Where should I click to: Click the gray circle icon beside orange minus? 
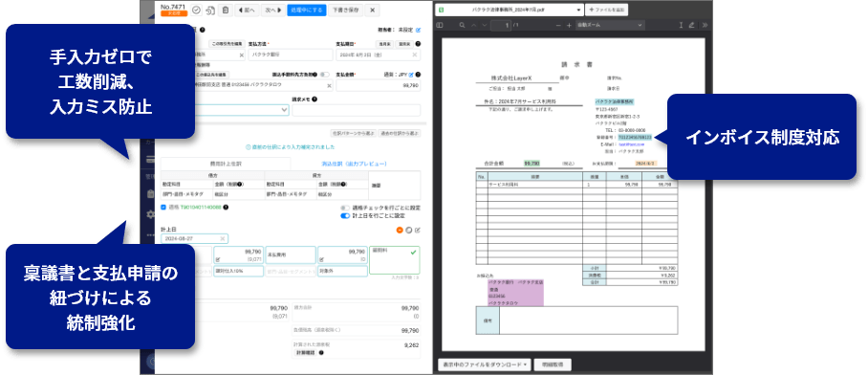pos(408,230)
